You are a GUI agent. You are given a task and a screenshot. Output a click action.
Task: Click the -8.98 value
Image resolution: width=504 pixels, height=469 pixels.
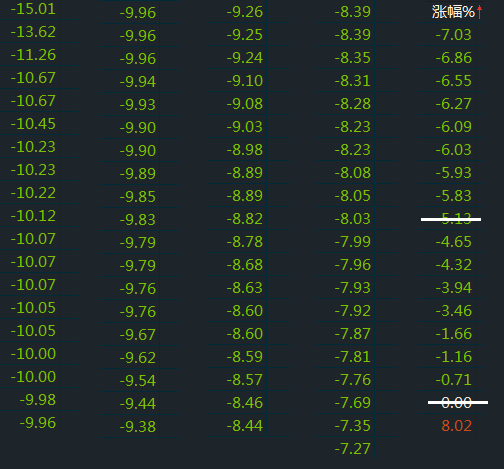[x=245, y=150]
